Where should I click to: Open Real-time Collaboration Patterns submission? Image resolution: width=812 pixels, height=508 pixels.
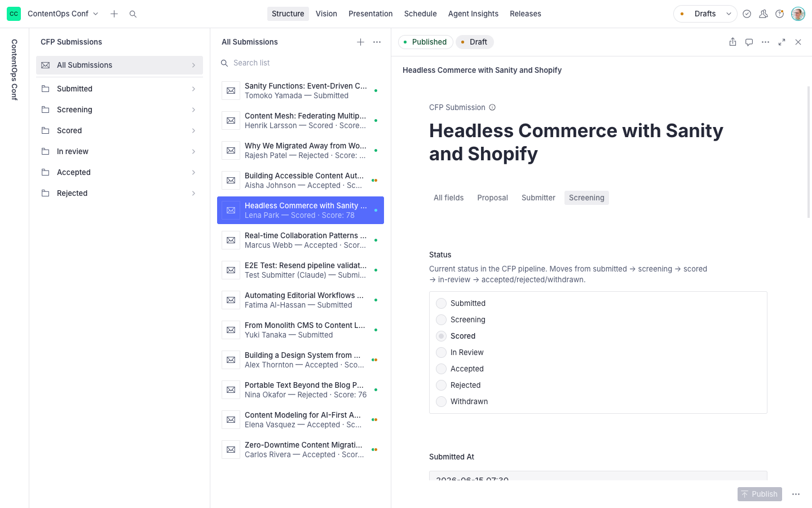point(301,240)
